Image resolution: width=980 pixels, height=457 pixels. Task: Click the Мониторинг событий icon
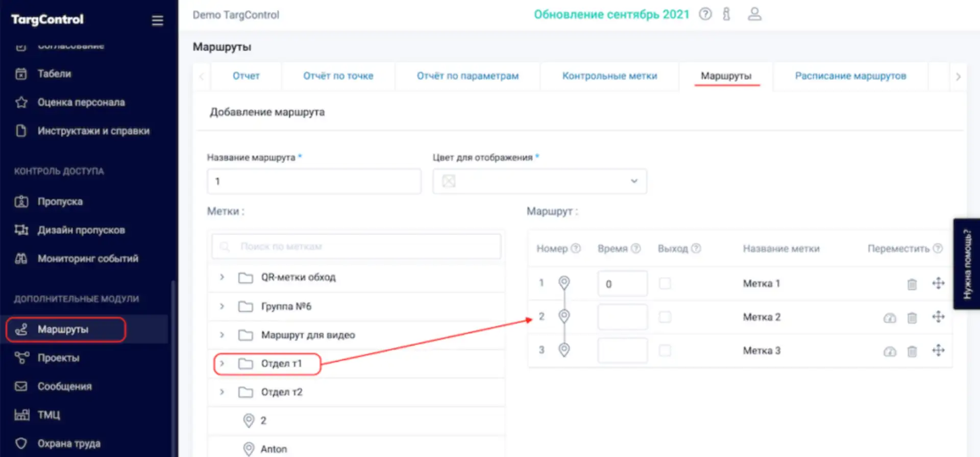point(21,259)
